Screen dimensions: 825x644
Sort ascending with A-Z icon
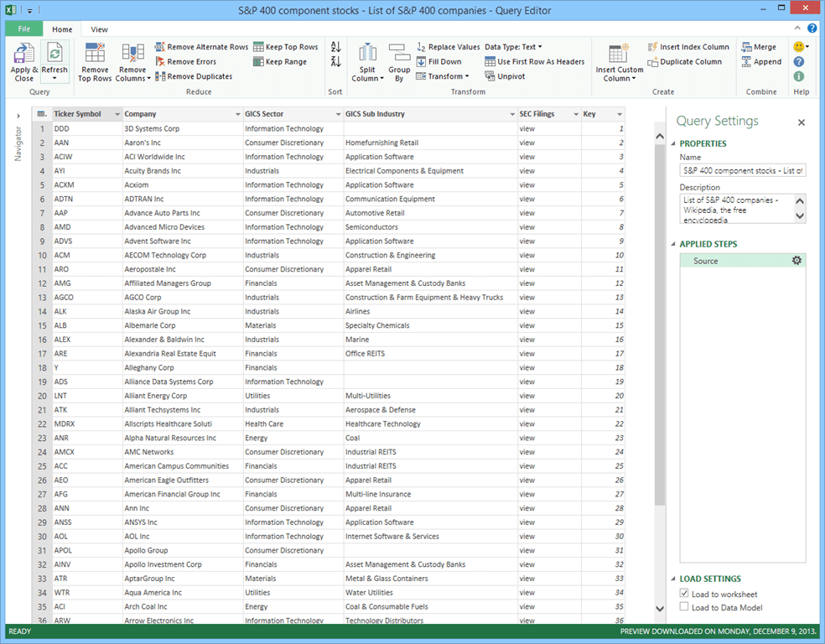pyautogui.click(x=335, y=47)
